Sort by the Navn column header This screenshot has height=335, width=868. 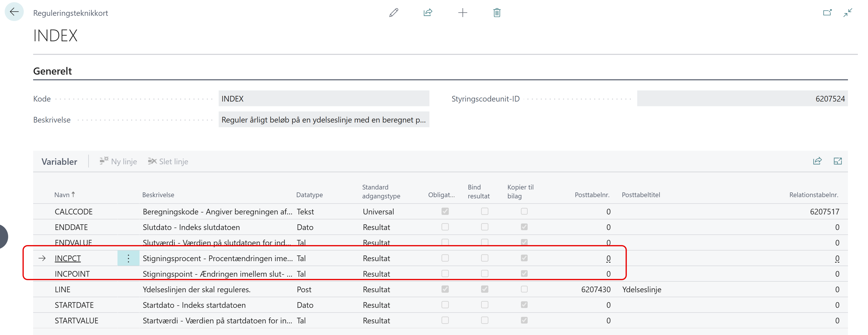point(65,195)
